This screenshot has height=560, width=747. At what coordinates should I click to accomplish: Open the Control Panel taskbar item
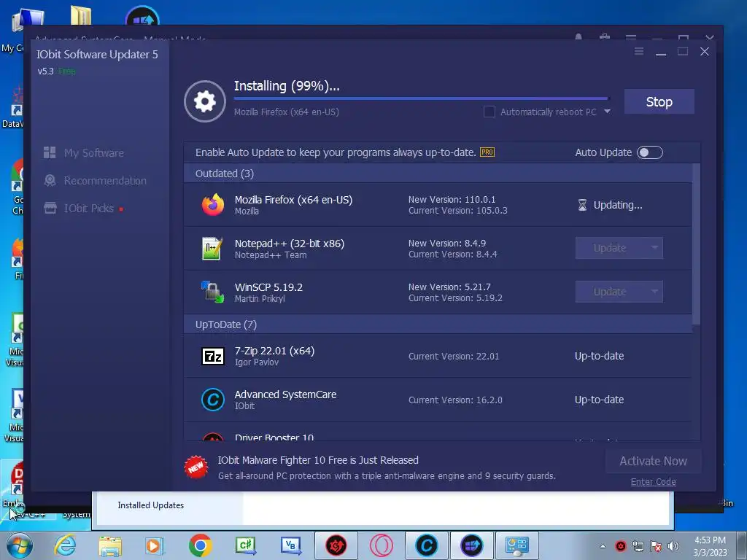[517, 545]
